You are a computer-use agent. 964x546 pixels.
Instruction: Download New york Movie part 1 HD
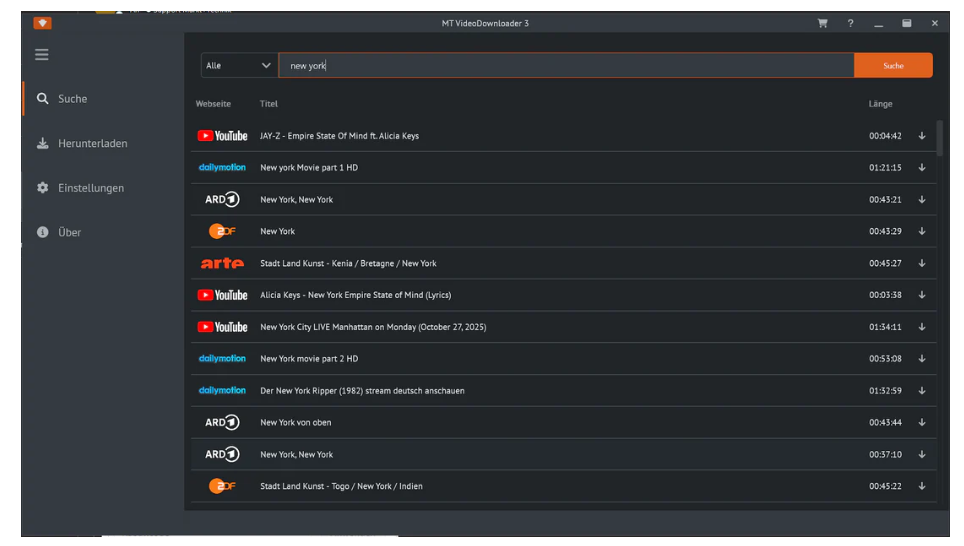[x=922, y=167]
